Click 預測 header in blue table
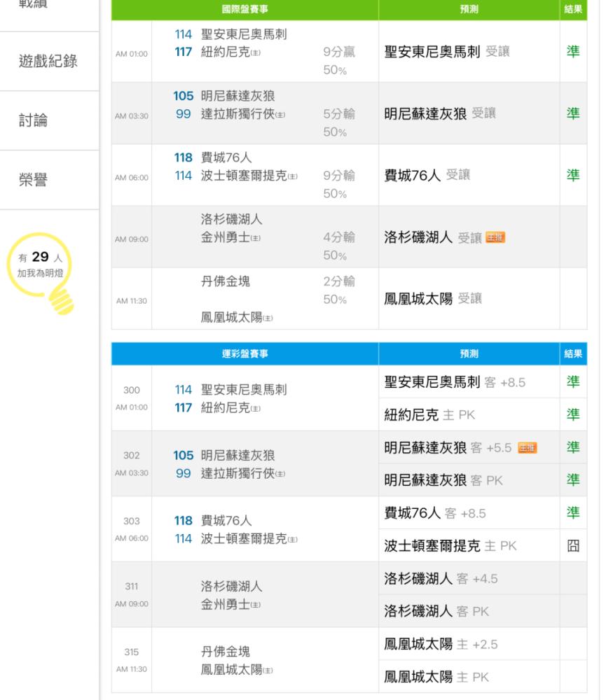Screen dimensions: 606x700 469,354
